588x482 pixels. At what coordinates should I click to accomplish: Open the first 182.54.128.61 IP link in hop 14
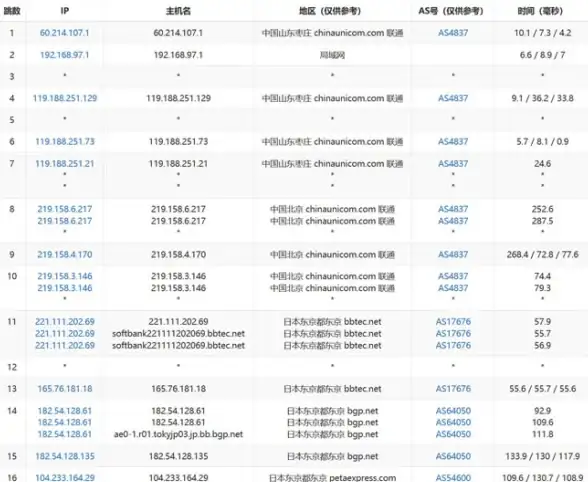pos(65,411)
